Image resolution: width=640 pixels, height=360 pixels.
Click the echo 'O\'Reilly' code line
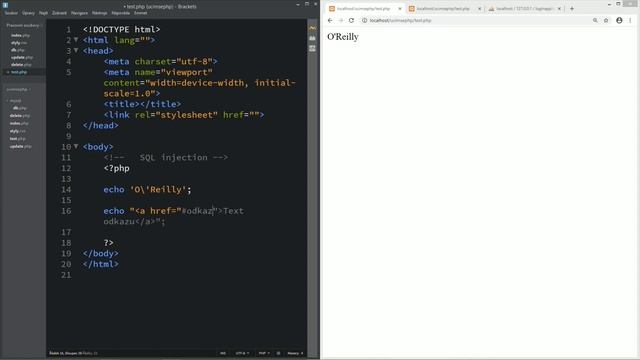click(x=147, y=189)
